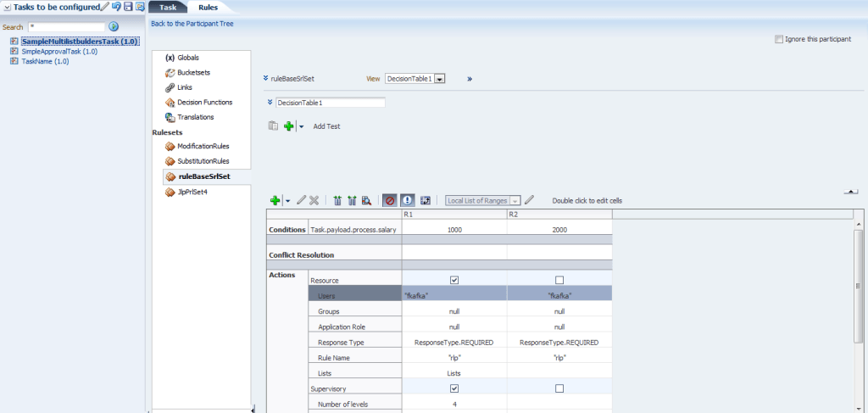Select the Users row label
The image size is (868, 413).
355,296
